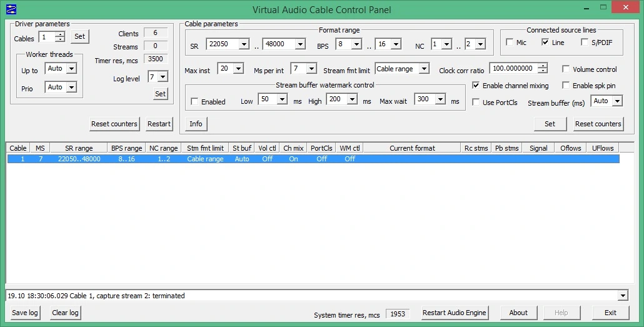The image size is (644, 327).
Task: Click the Set button under Log level
Action: [160, 94]
